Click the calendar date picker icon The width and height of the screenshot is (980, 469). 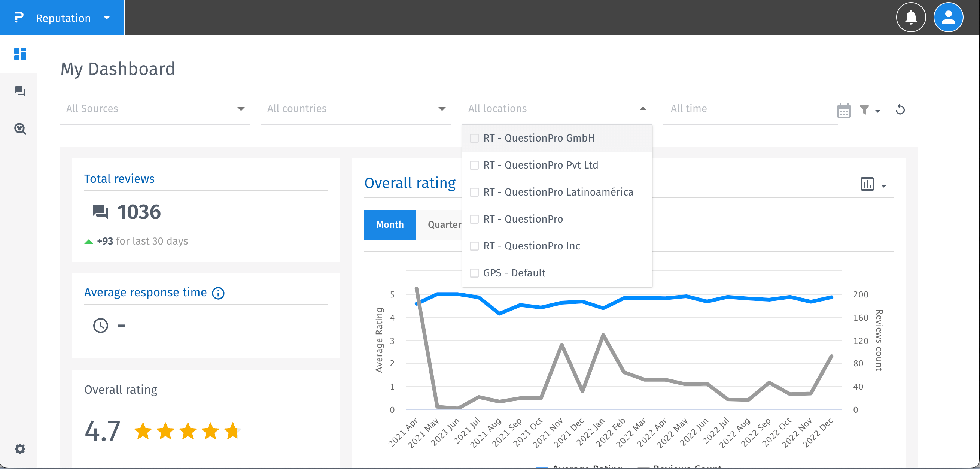843,111
